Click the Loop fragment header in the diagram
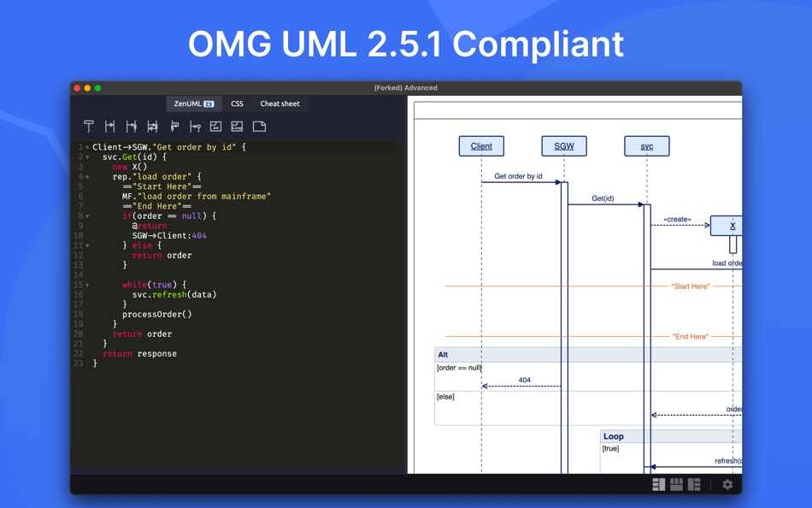This screenshot has height=508, width=812. (671, 436)
